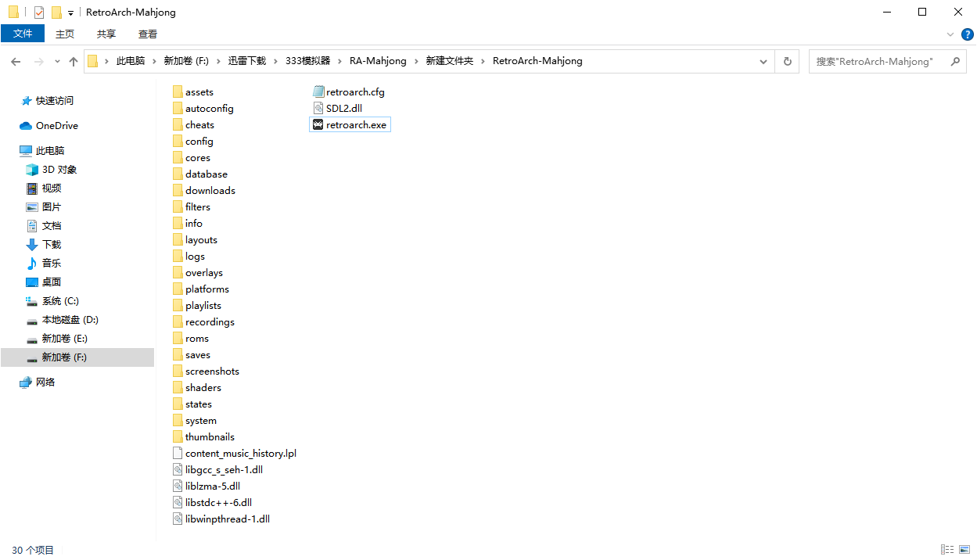Select the libstdc++-6.dll file name
Screen dimensions: 977x560
(x=218, y=502)
